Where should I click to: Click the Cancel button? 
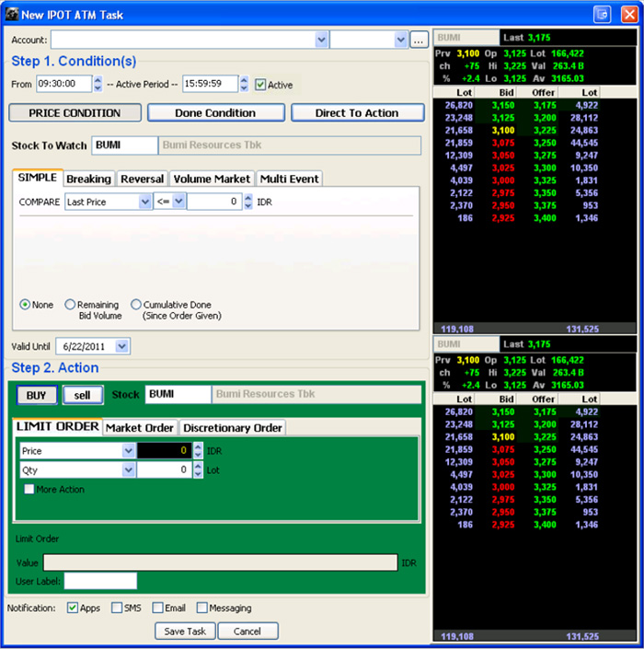point(247,632)
